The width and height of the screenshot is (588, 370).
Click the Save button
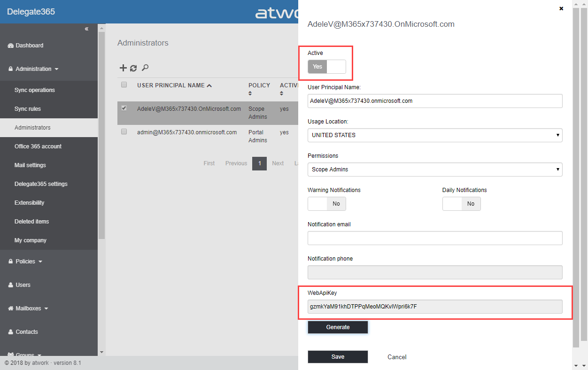pos(338,357)
